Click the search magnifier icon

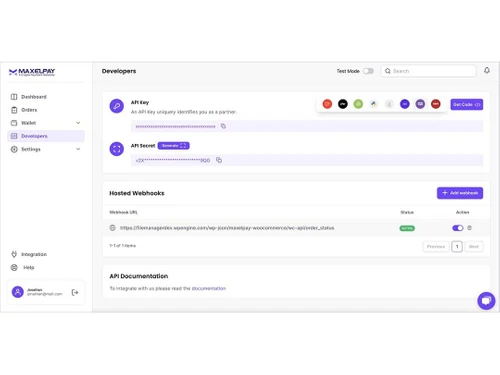pyautogui.click(x=388, y=71)
